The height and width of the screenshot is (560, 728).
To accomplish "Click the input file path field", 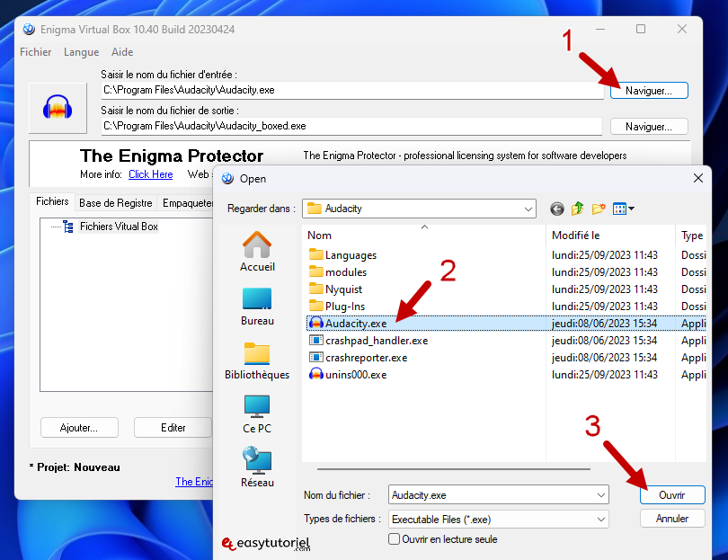I will [352, 90].
